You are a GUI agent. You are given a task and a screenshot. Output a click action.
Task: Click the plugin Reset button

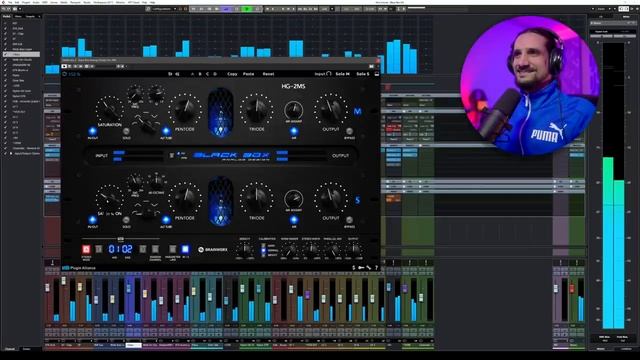(268, 74)
